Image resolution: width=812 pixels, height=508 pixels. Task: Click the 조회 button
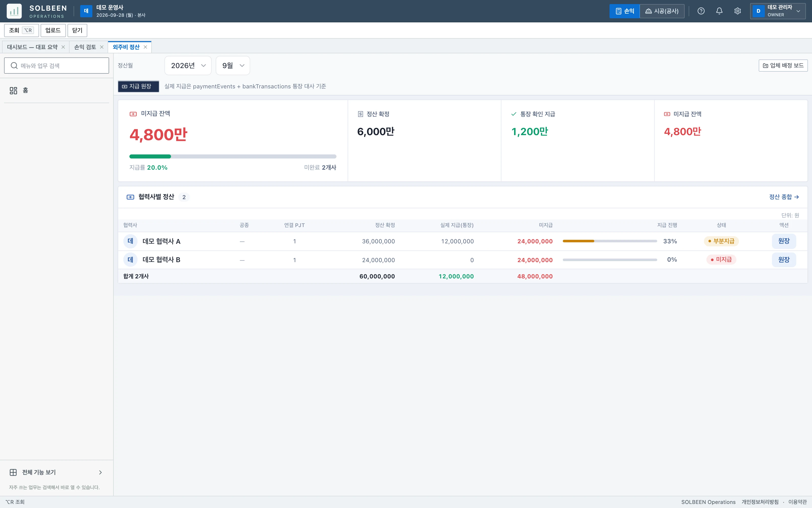[22, 30]
